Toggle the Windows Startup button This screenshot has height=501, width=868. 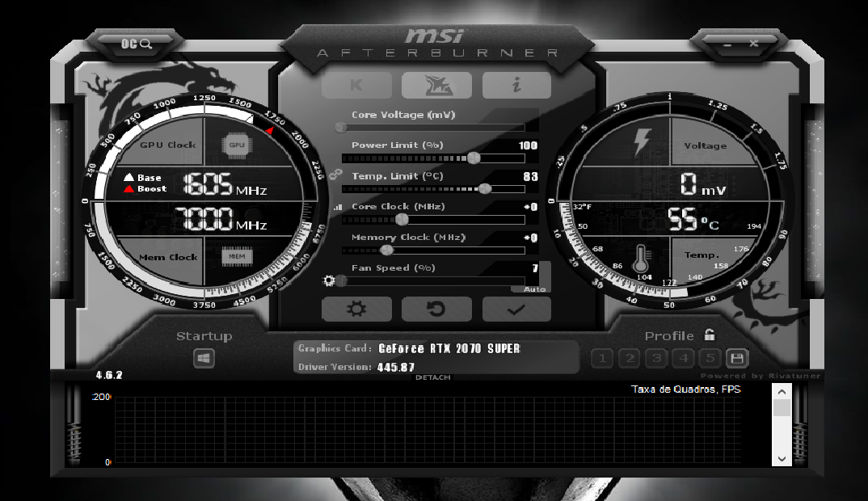(x=204, y=358)
